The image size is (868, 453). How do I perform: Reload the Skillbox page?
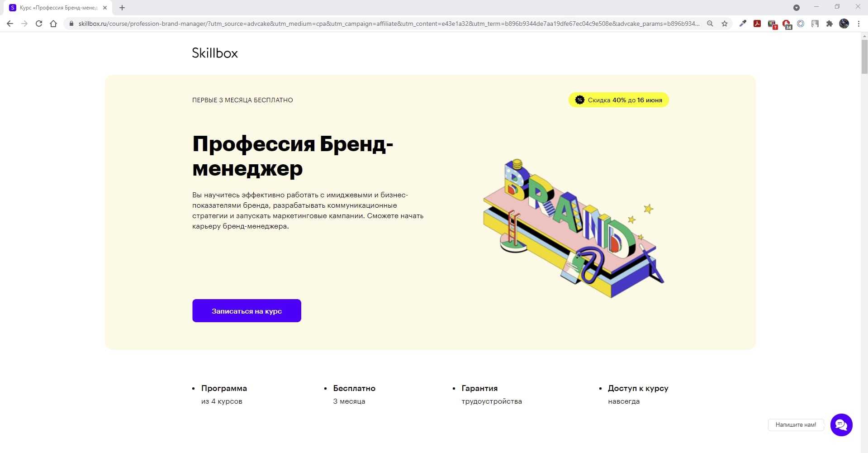[x=39, y=24]
